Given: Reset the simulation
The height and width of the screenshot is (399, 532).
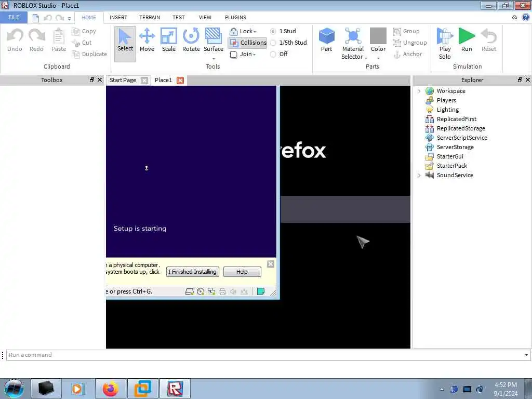Looking at the screenshot, I should 488,40.
